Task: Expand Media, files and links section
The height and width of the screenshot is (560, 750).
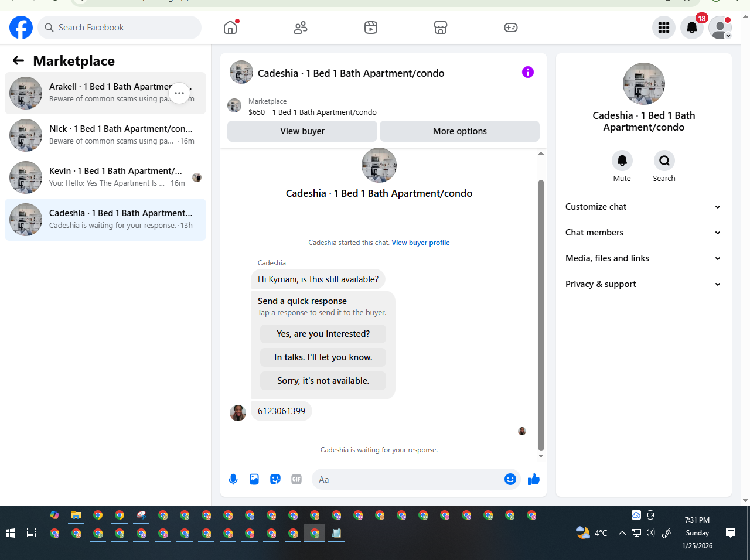Action: [x=643, y=258]
